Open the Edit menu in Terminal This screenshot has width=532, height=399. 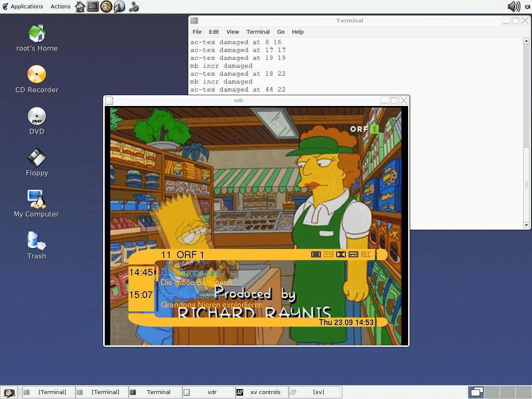[x=214, y=32]
